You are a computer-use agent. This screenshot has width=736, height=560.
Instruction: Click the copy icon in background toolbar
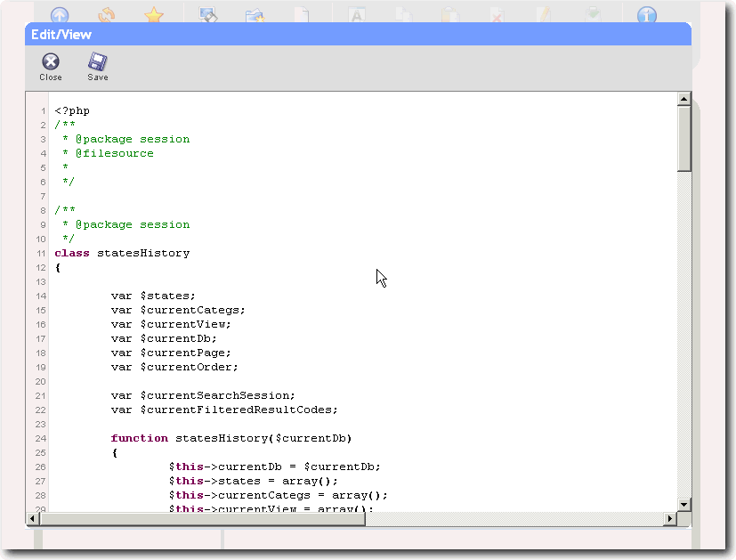point(403,15)
